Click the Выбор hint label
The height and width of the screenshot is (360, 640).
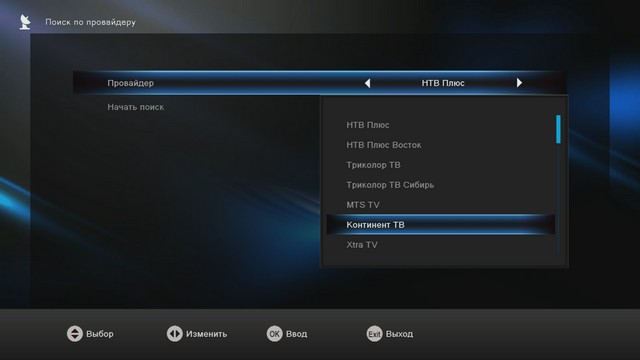click(x=100, y=334)
